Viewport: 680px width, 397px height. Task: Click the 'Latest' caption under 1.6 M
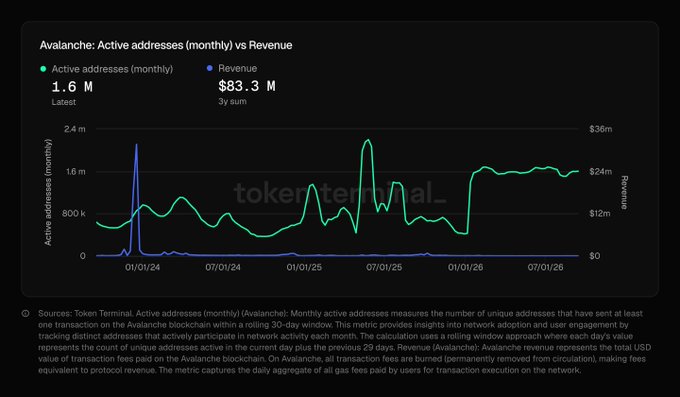click(64, 102)
